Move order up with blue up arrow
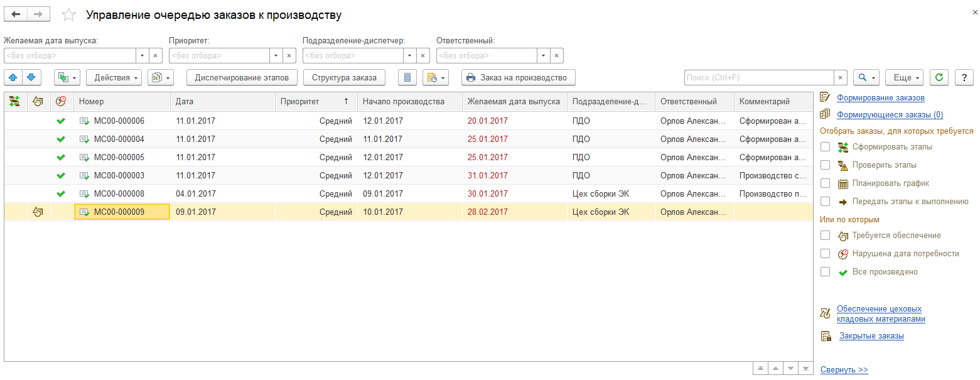The image size is (980, 380). tap(14, 77)
